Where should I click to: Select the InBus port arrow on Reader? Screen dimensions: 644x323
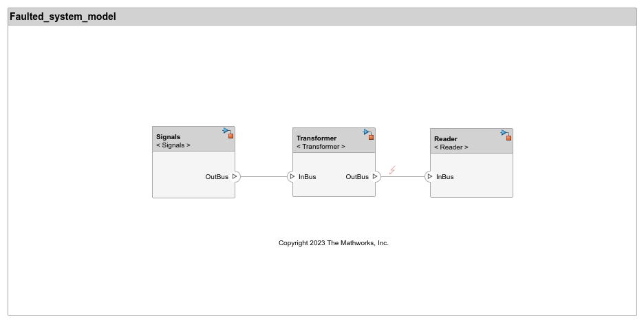(430, 177)
